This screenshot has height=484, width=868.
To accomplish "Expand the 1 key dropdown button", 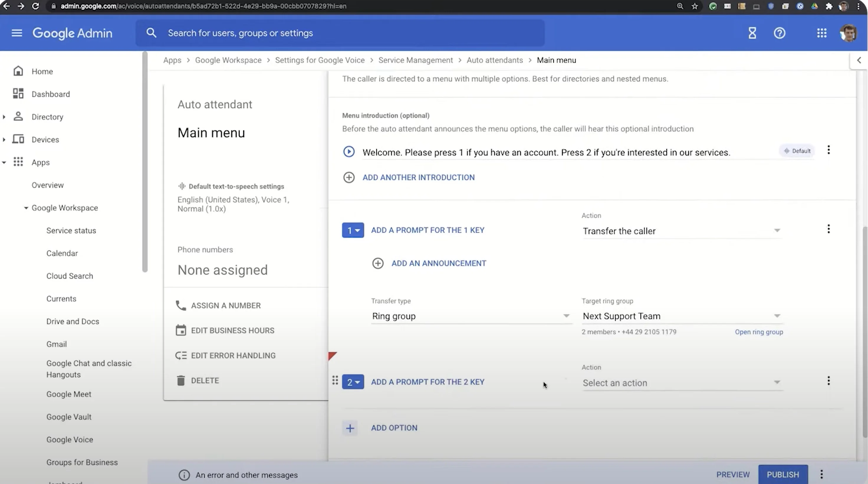I will [x=352, y=230].
